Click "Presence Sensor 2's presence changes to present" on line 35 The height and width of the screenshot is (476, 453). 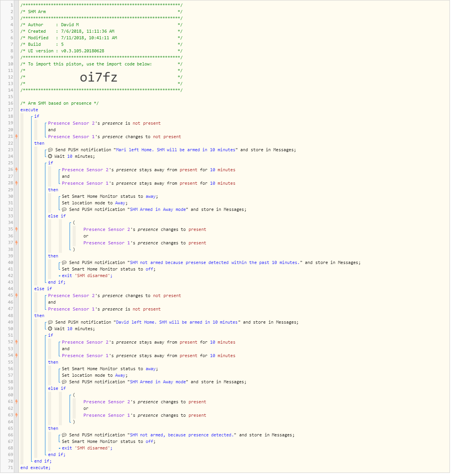tap(145, 230)
